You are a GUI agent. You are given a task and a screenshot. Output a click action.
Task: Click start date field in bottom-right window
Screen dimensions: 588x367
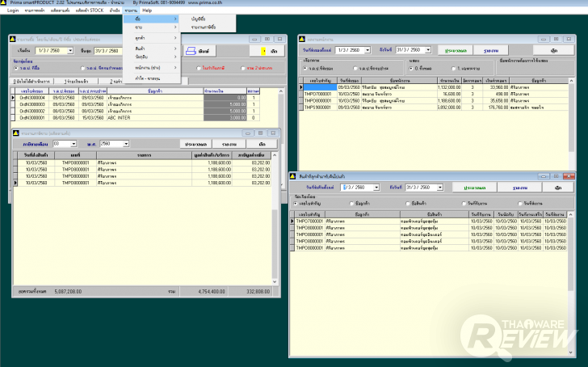pyautogui.click(x=357, y=188)
